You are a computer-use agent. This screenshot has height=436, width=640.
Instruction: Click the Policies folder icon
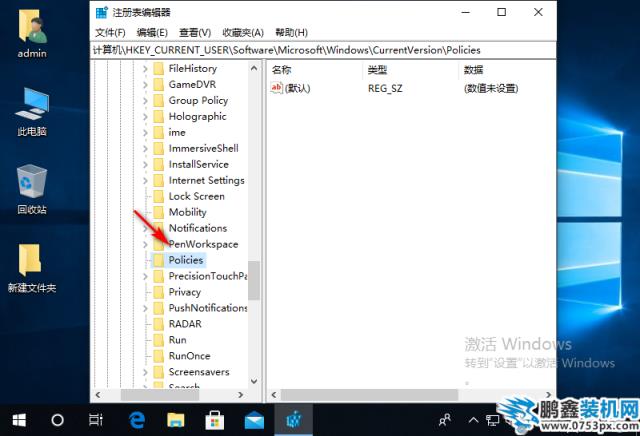click(159, 260)
